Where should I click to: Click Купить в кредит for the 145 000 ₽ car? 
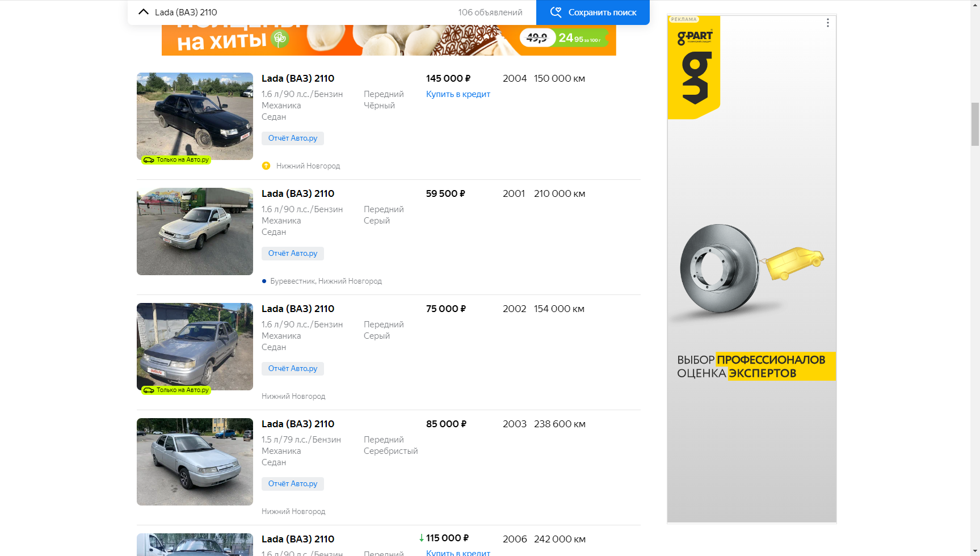click(458, 94)
